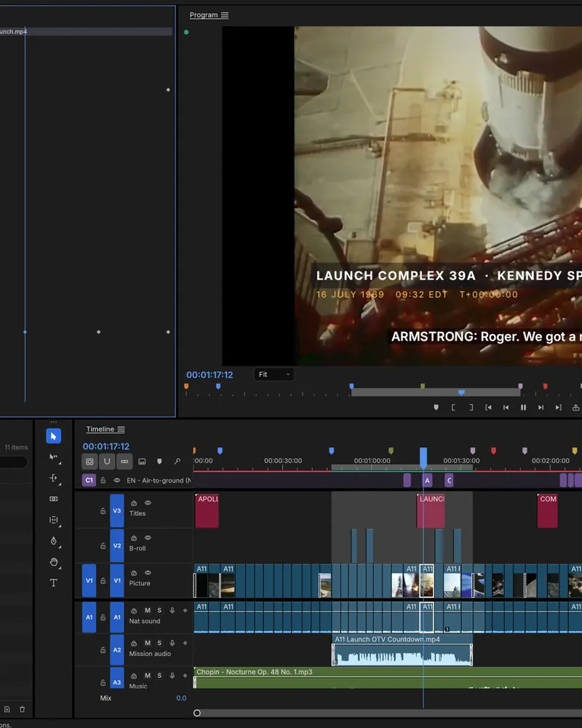582x728 pixels.
Task: Toggle A1 source patching button
Action: 89,617
